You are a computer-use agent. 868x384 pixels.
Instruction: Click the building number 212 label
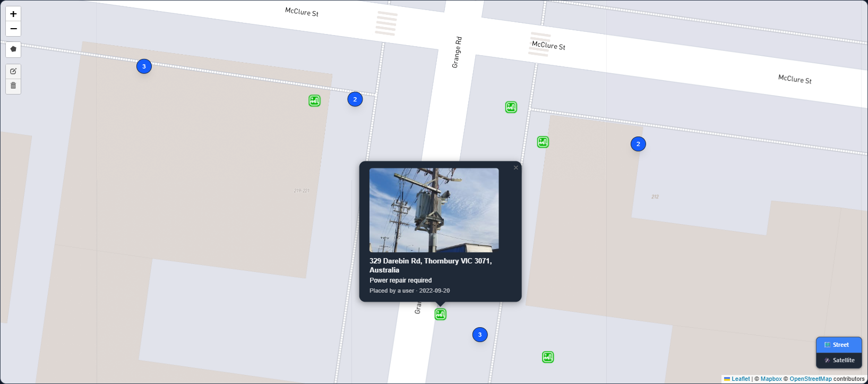tap(655, 197)
